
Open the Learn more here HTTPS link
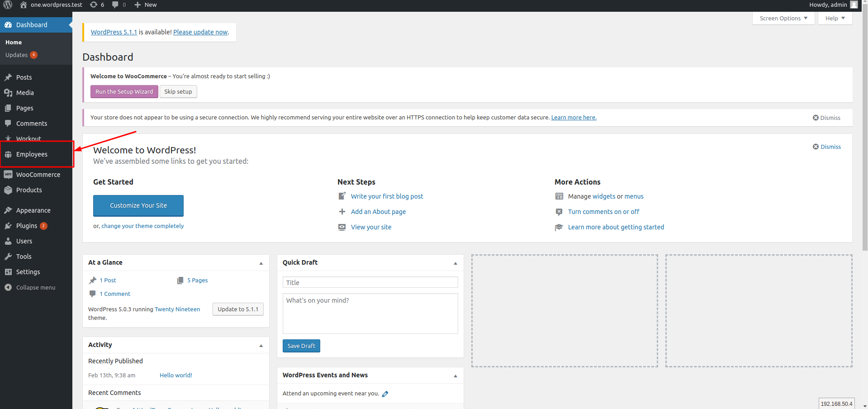[574, 118]
